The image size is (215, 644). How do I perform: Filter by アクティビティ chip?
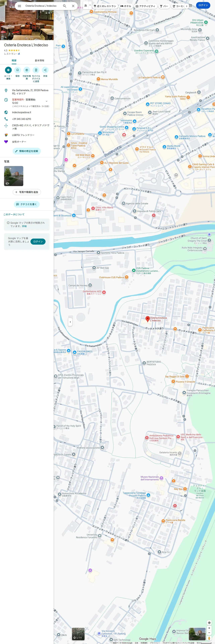click(145, 6)
